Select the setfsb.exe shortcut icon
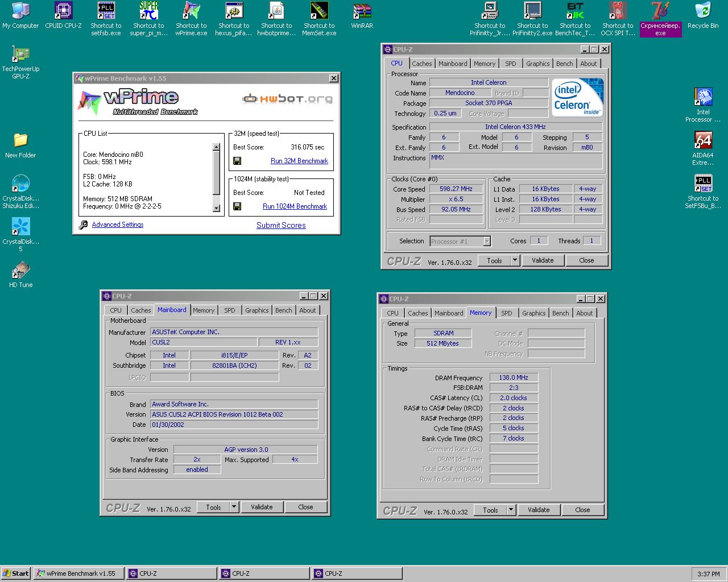This screenshot has width=728, height=582. point(106,19)
